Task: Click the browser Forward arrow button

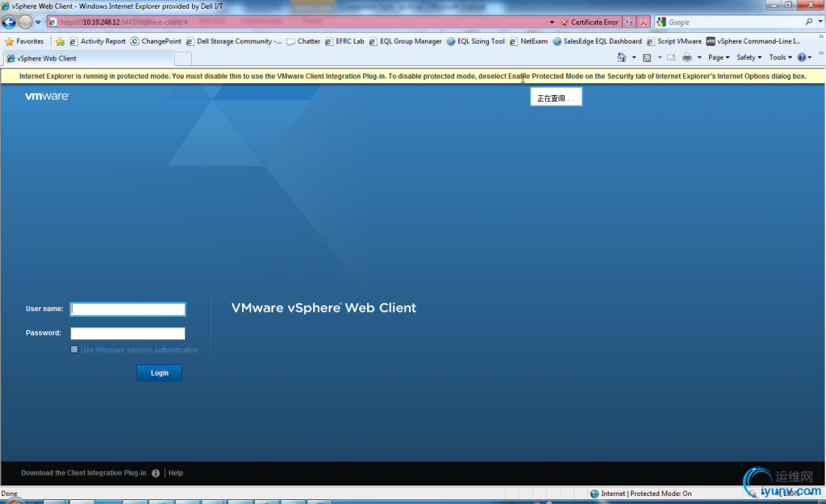Action: tap(25, 22)
